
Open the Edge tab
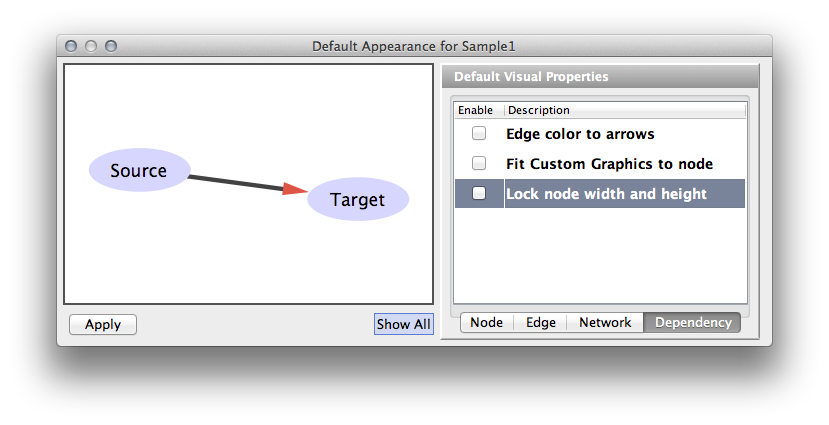pyautogui.click(x=540, y=322)
